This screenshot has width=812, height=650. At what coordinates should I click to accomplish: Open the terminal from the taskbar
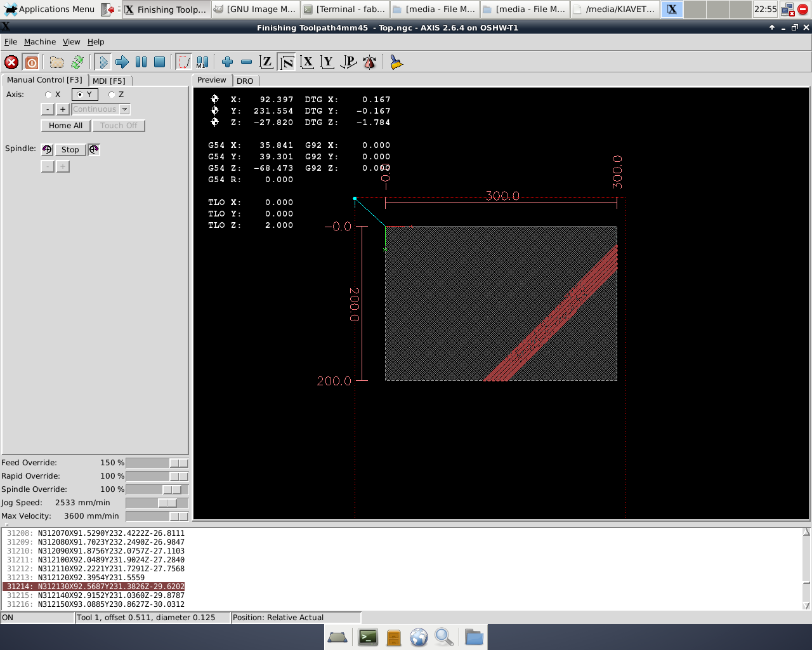coord(367,637)
